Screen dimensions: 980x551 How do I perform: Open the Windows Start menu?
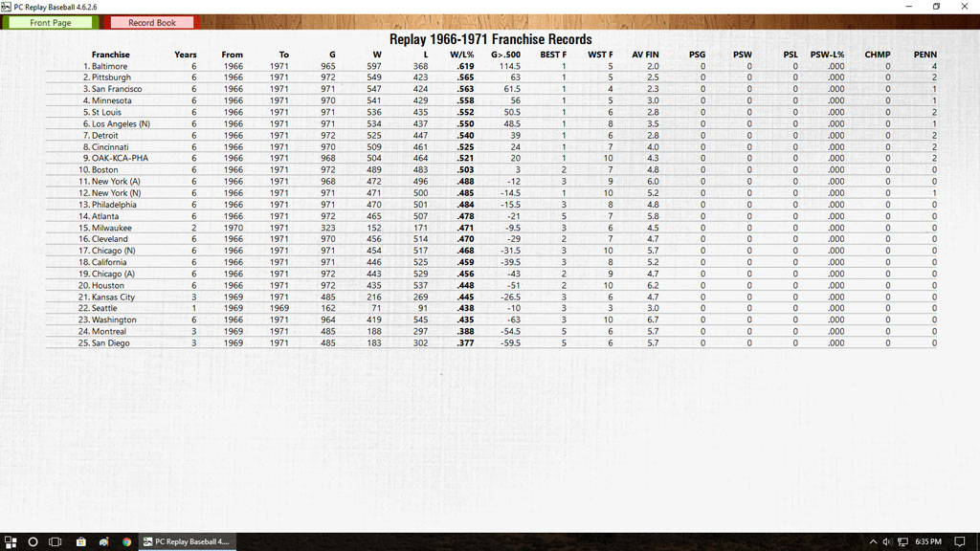10,541
